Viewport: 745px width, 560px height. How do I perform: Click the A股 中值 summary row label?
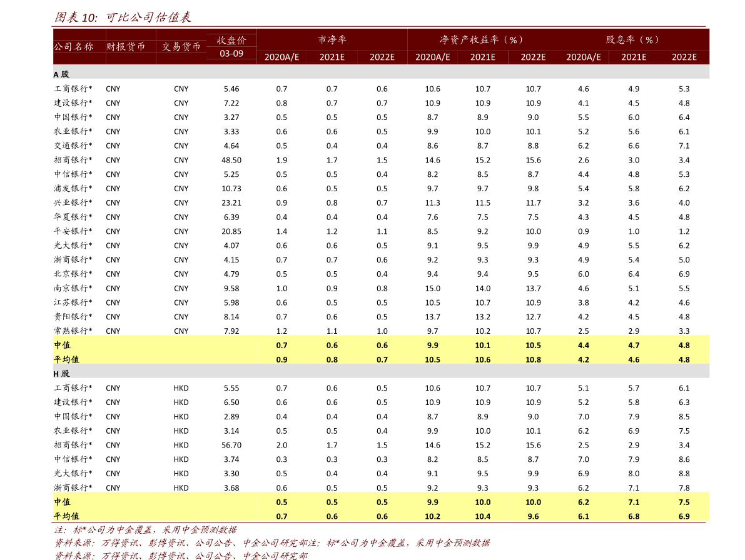point(63,345)
